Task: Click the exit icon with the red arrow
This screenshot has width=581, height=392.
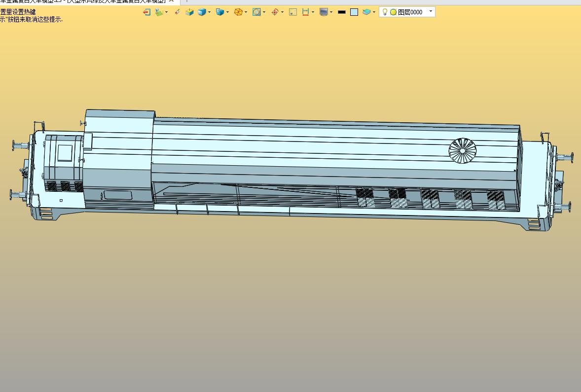Action: pos(147,12)
